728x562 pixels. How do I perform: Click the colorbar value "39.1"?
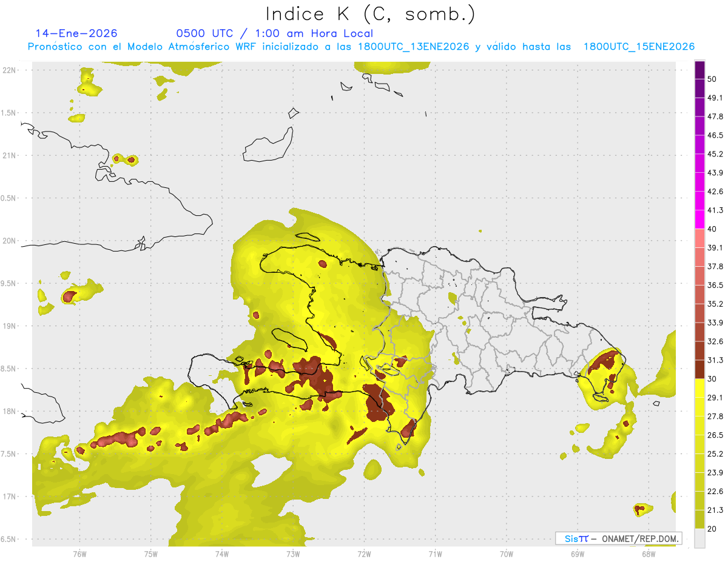715,248
